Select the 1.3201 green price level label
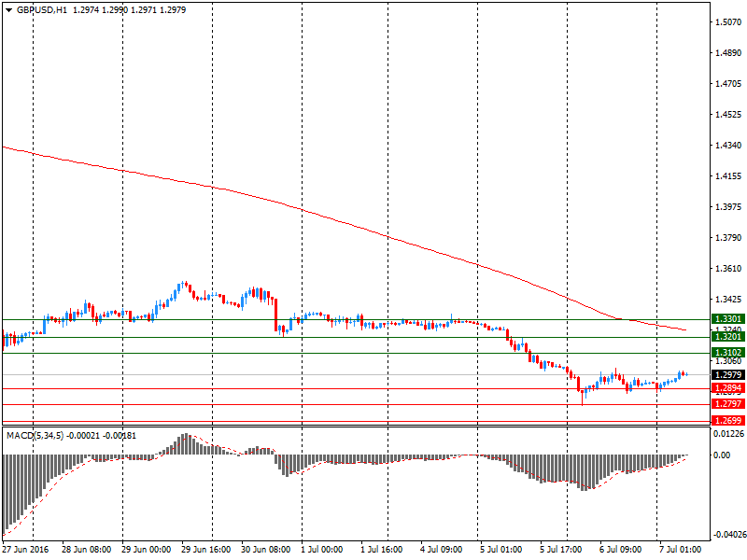 728,337
